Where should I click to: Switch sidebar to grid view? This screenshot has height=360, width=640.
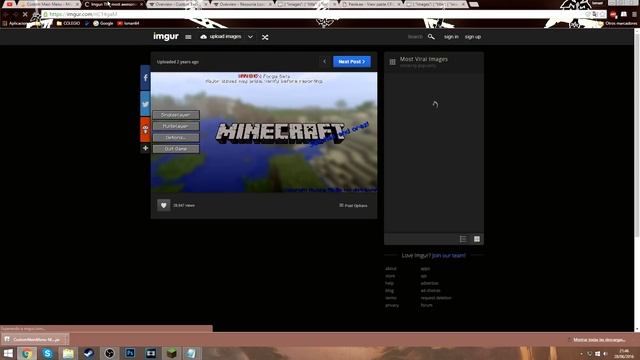point(477,239)
